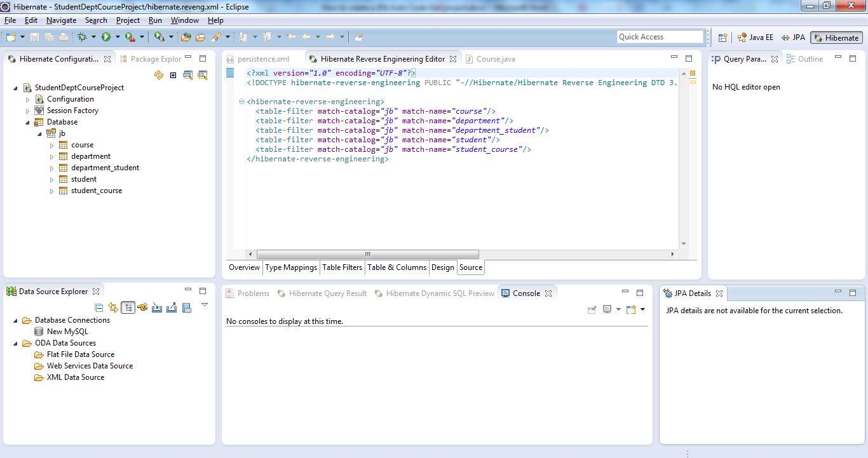Toggle Show Category tree button in Data Source Explorer

128,307
